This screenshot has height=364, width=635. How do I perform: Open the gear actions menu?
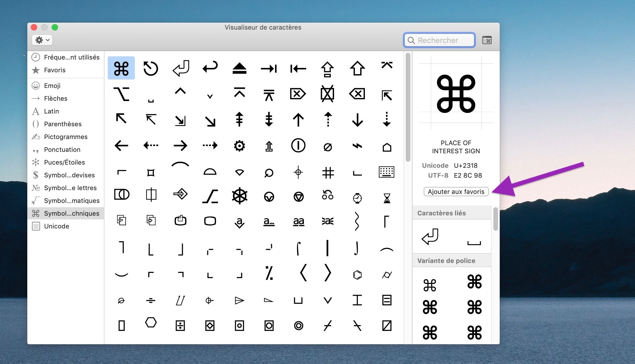(x=42, y=40)
